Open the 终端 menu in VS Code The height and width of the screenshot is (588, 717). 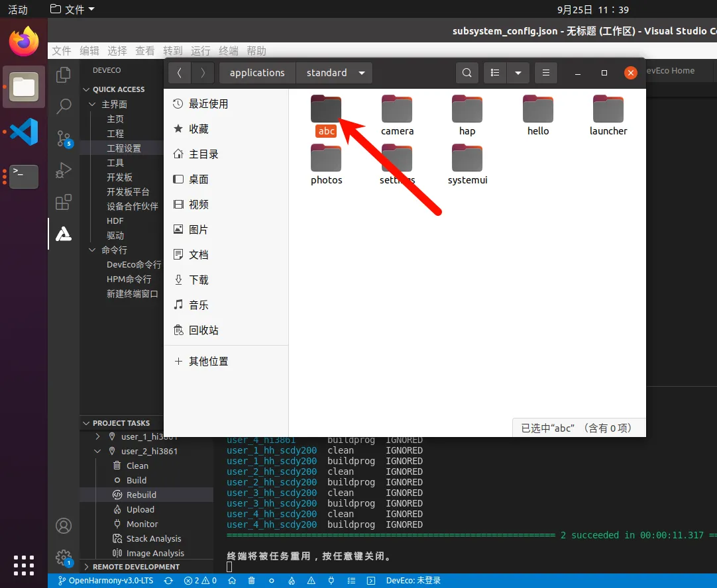point(229,51)
